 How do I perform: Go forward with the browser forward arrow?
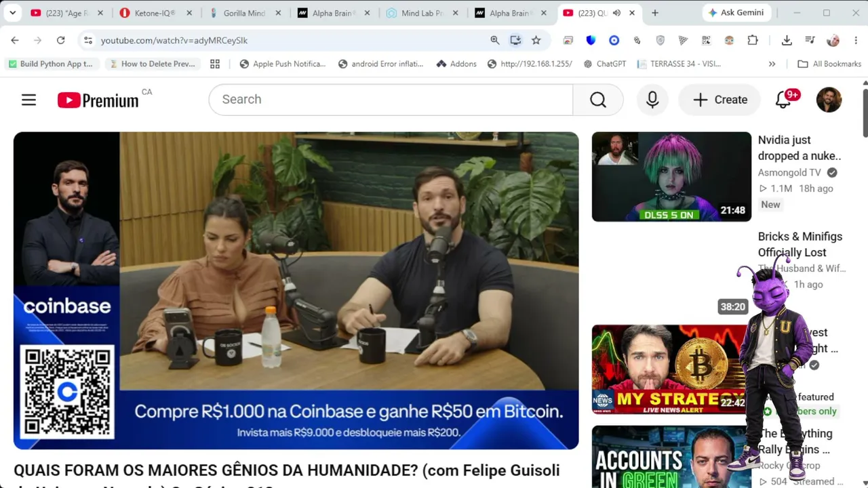[x=38, y=41]
